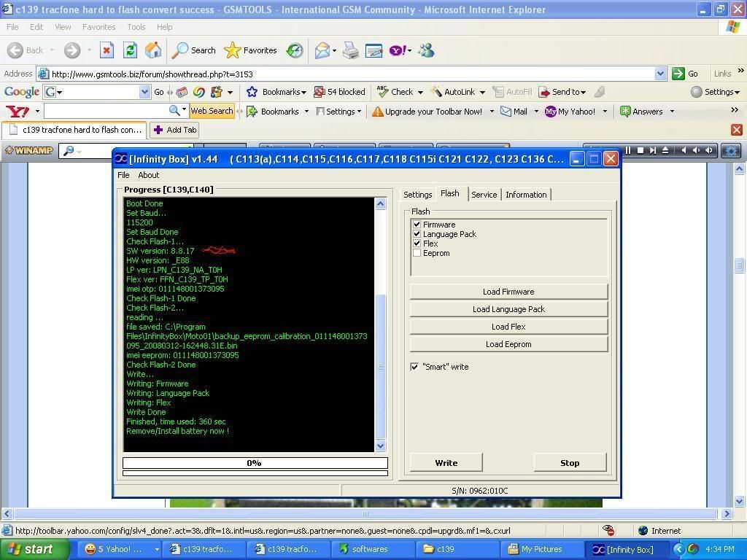Click Upgrade your Toolbar Now! warning

point(427,112)
